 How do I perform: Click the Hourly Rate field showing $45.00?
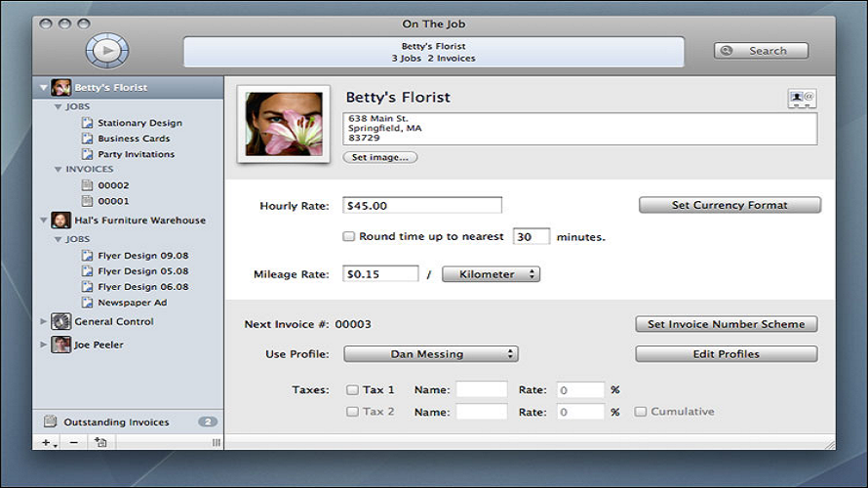click(422, 206)
